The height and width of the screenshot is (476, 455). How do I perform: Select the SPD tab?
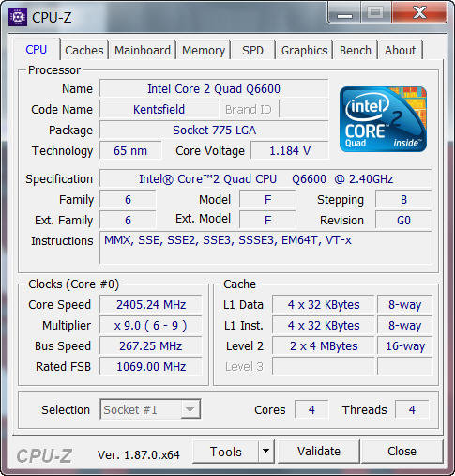[252, 50]
